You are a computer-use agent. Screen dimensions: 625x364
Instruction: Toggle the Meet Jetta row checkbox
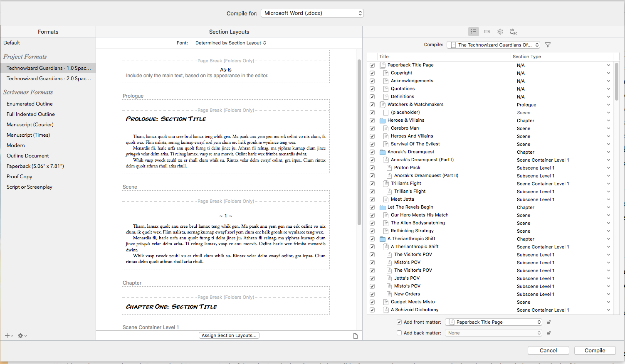coord(372,199)
